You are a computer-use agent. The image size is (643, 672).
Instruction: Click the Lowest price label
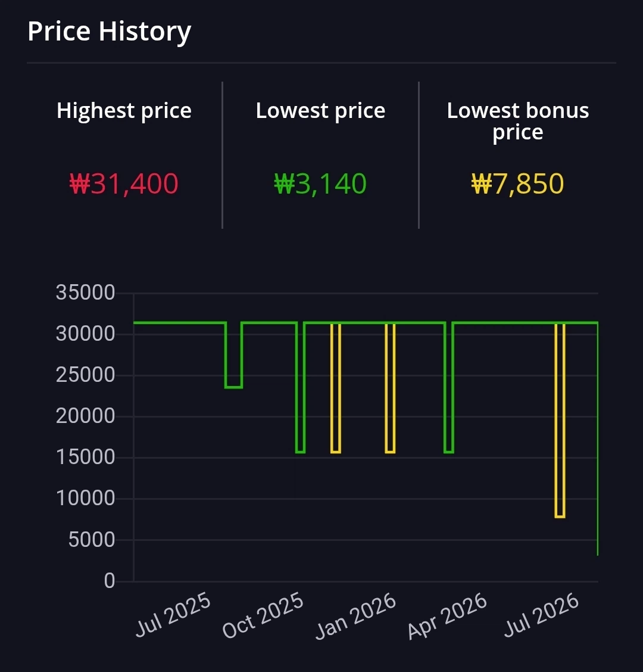coord(320,111)
